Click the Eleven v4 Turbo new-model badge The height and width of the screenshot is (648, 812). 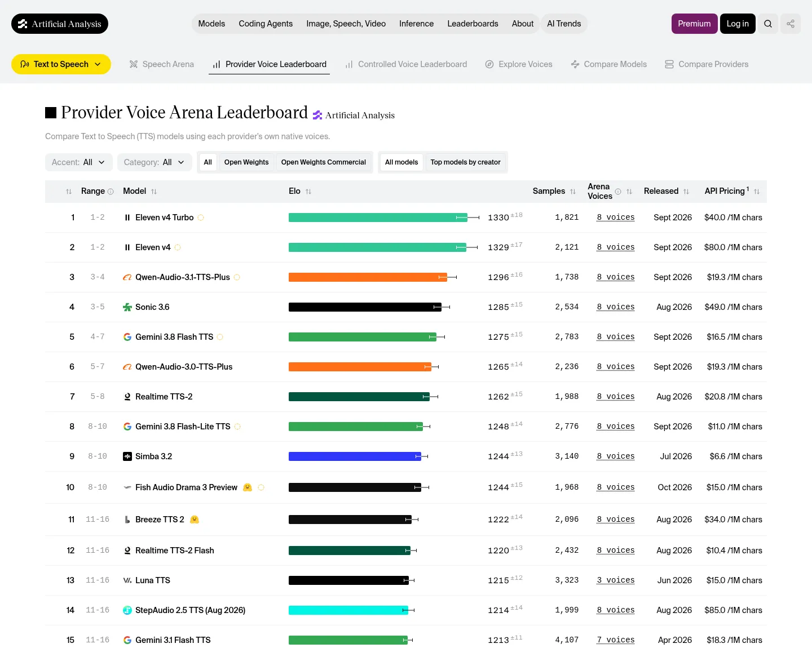pyautogui.click(x=201, y=218)
